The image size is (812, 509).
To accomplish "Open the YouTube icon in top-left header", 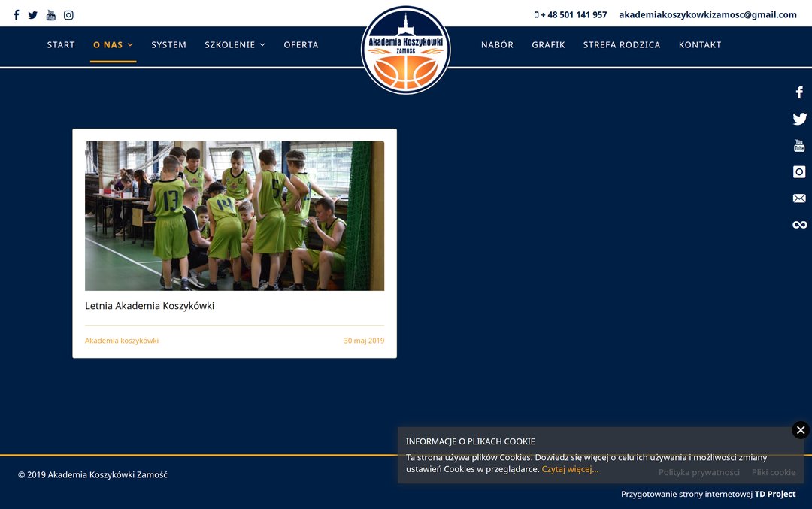I will coord(51,15).
